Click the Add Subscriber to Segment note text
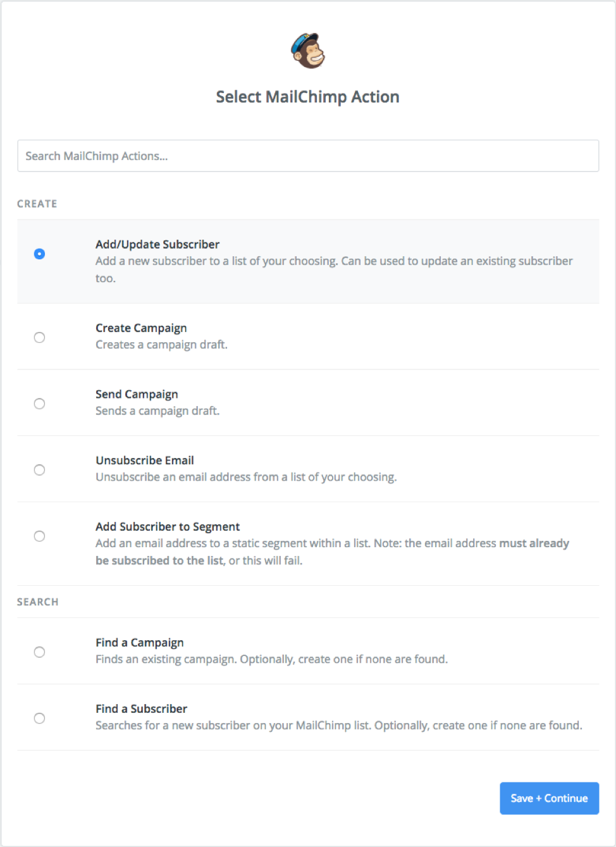Viewport: 616px width, 847px height. point(332,552)
